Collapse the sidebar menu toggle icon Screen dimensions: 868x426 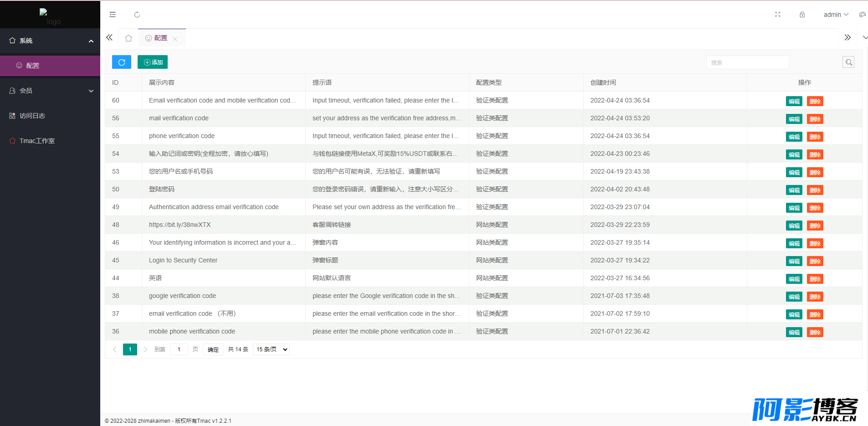113,15
